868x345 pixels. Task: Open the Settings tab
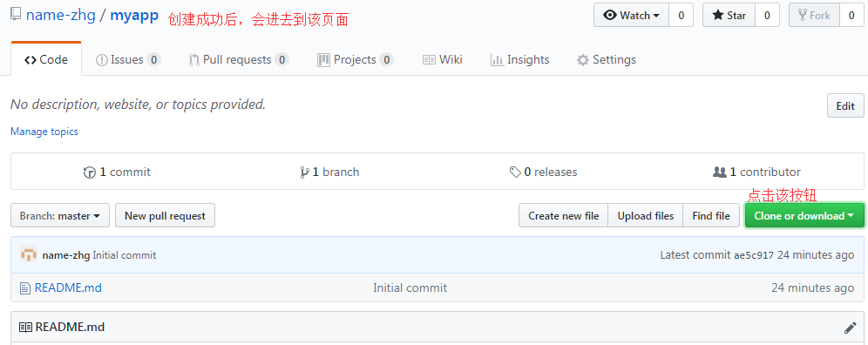coord(607,59)
